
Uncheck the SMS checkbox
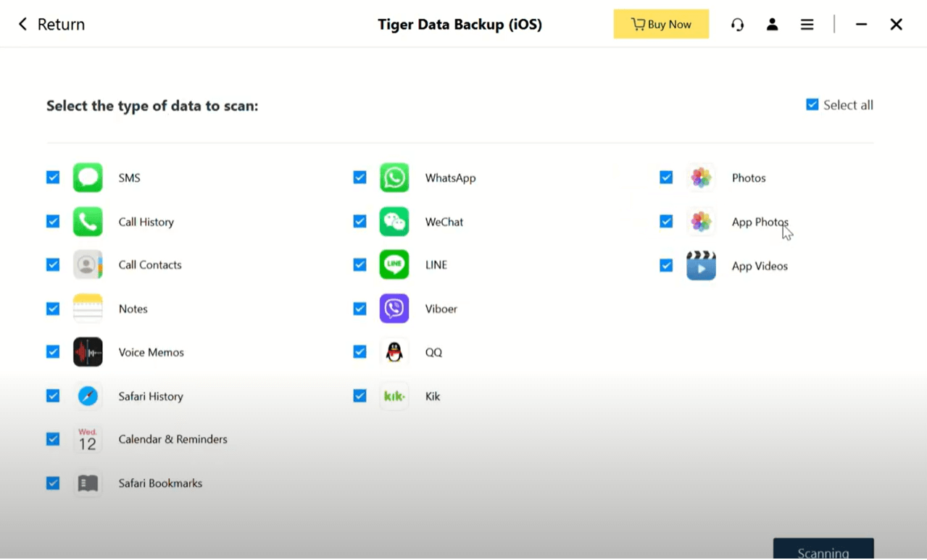click(53, 177)
